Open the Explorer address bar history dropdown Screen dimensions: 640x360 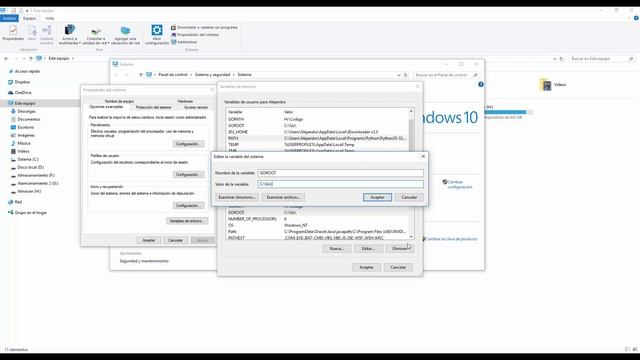click(554, 59)
